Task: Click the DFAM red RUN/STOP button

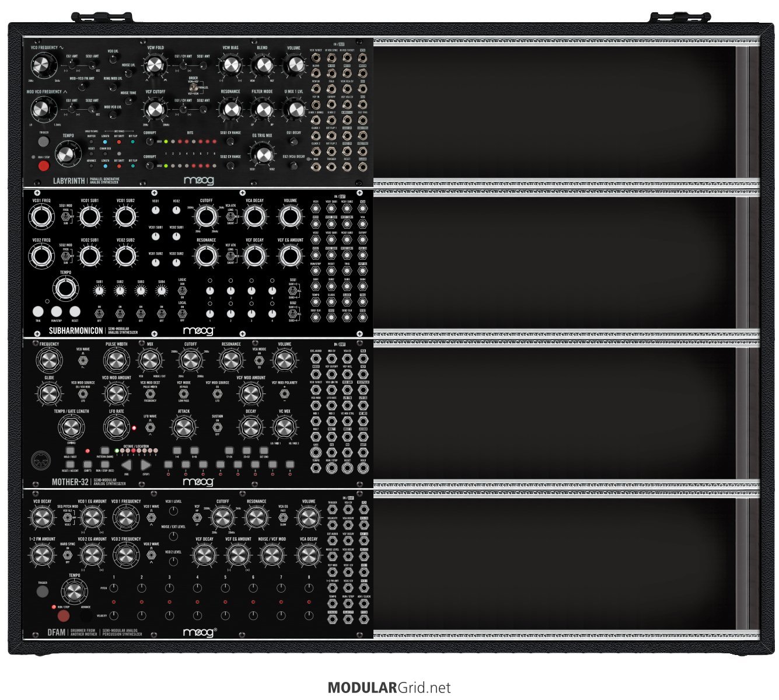Action: tap(64, 616)
